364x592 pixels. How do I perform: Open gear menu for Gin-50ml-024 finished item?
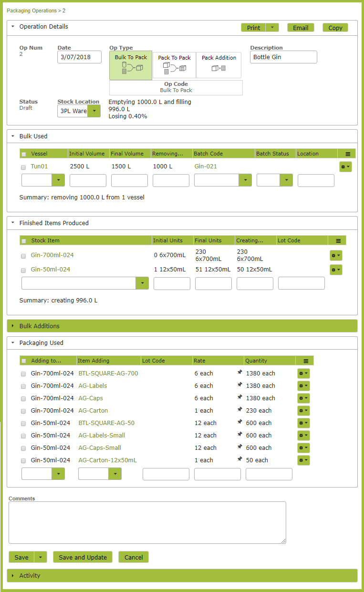click(x=336, y=270)
